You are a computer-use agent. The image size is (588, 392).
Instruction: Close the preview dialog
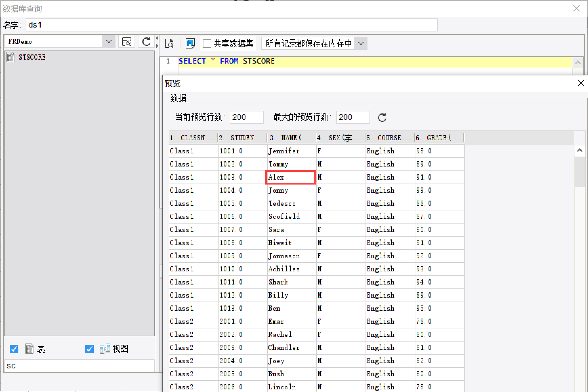point(581,83)
